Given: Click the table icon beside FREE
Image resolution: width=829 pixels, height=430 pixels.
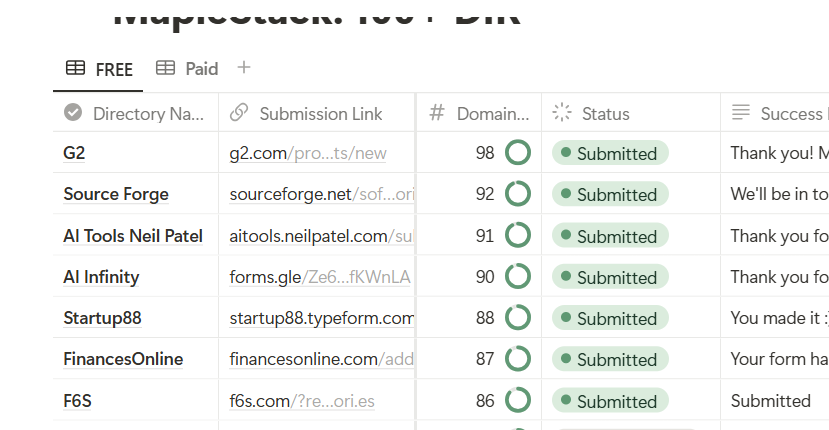Looking at the screenshot, I should (75, 69).
